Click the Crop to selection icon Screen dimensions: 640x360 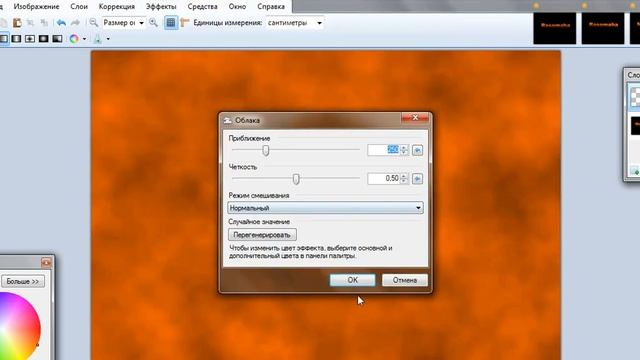pos(30,23)
